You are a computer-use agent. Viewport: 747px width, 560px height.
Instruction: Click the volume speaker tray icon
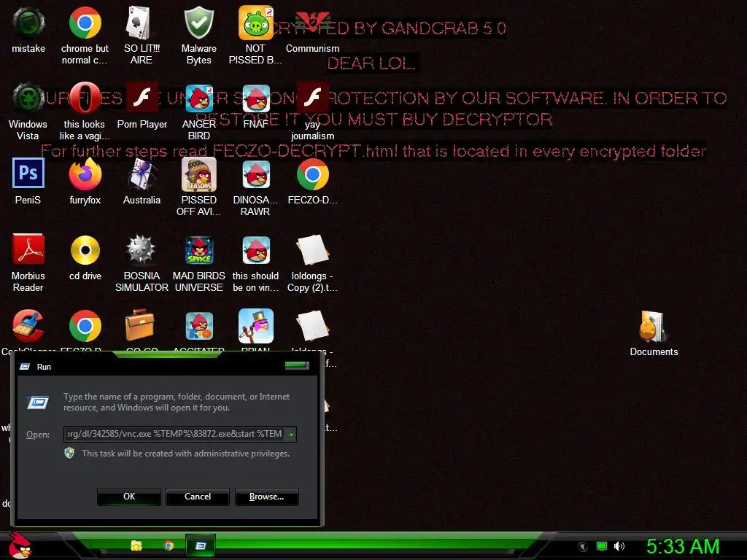pyautogui.click(x=619, y=546)
